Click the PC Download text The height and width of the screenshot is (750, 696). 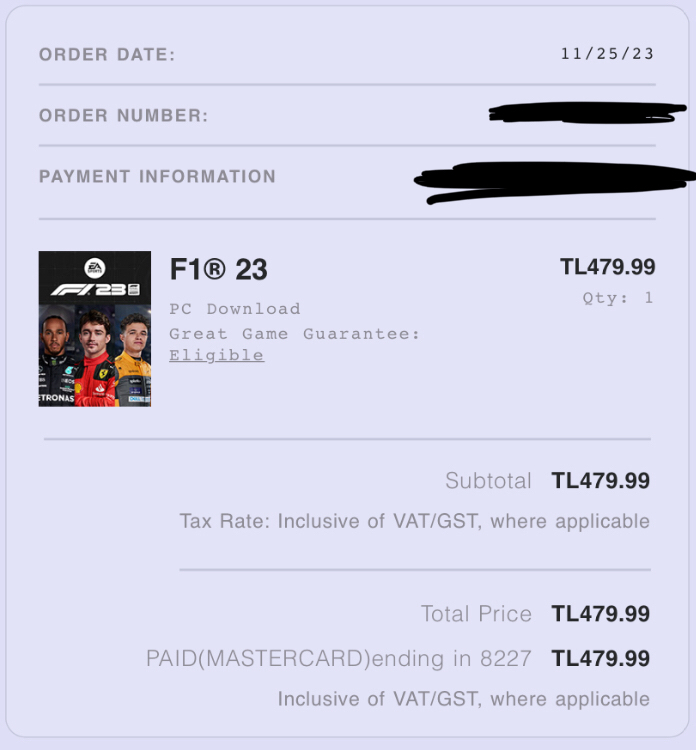pos(234,309)
